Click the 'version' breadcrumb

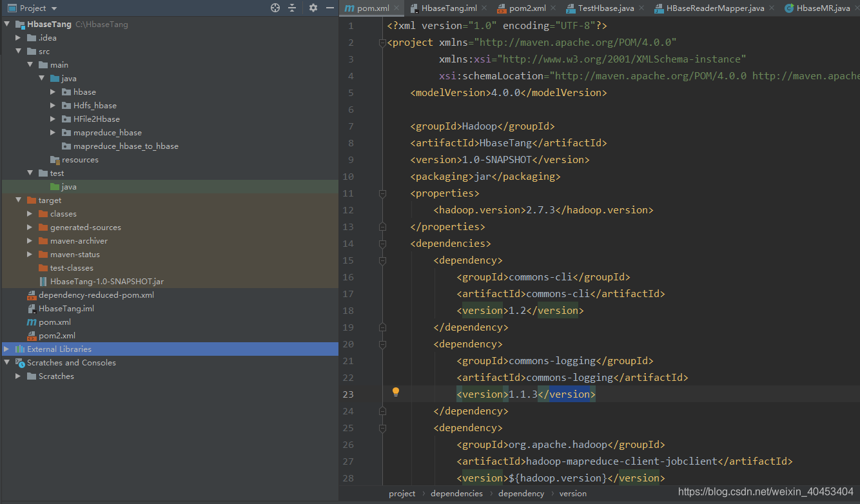pyautogui.click(x=573, y=494)
